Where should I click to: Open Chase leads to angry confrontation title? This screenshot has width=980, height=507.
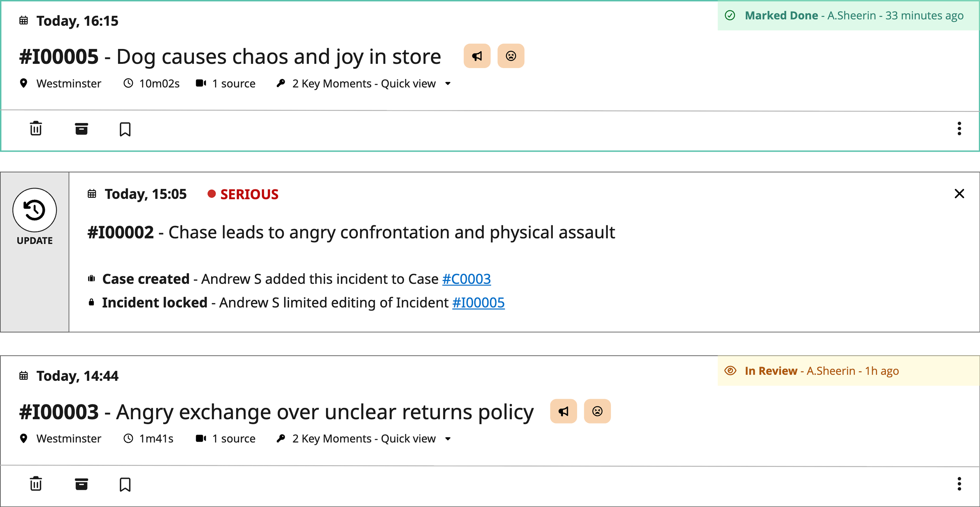tap(351, 233)
